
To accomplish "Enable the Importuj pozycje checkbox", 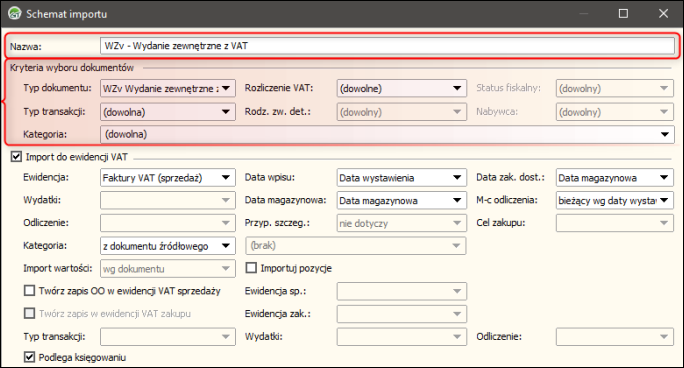I will (251, 268).
